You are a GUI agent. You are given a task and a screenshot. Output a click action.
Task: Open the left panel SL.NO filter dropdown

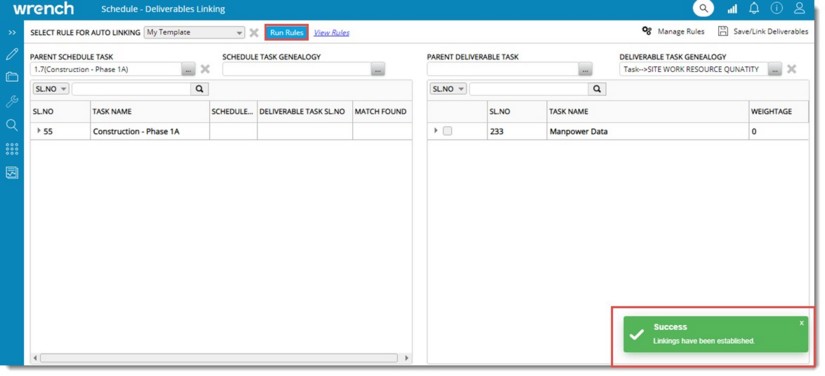51,89
